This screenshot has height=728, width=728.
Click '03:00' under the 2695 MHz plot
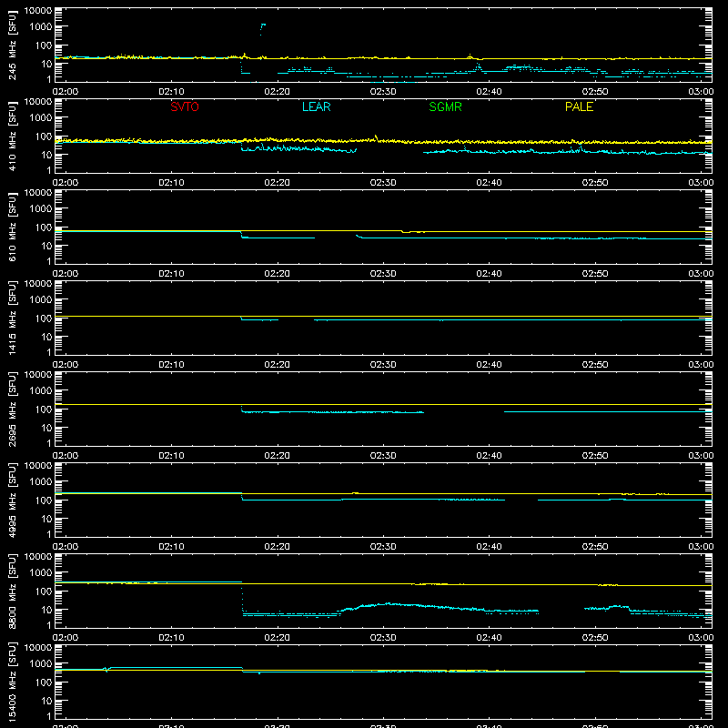(x=701, y=456)
